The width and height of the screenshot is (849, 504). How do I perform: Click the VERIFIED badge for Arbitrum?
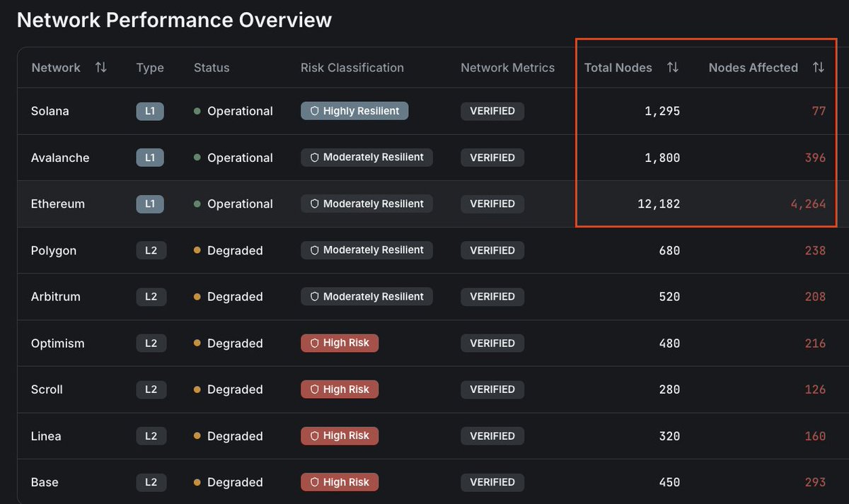(x=492, y=296)
